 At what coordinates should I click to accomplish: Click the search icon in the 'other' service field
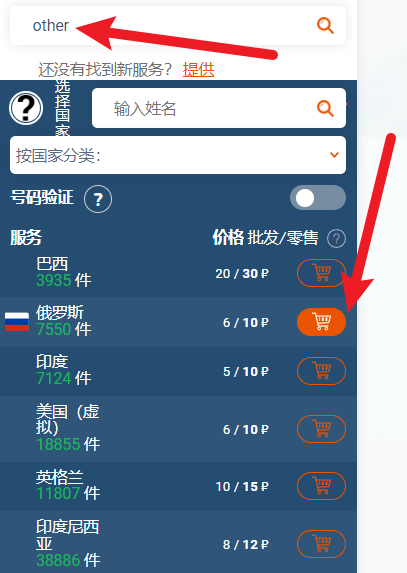tap(325, 26)
